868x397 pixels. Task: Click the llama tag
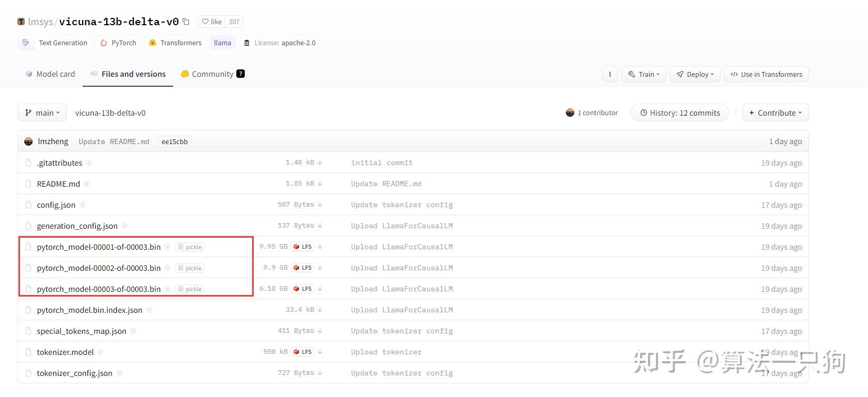pos(222,43)
